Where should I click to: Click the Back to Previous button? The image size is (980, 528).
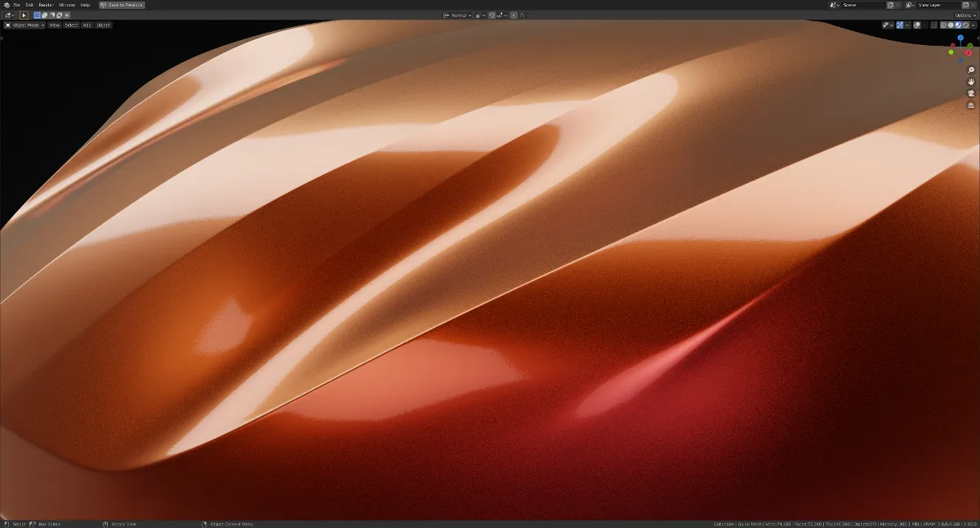pyautogui.click(x=122, y=5)
